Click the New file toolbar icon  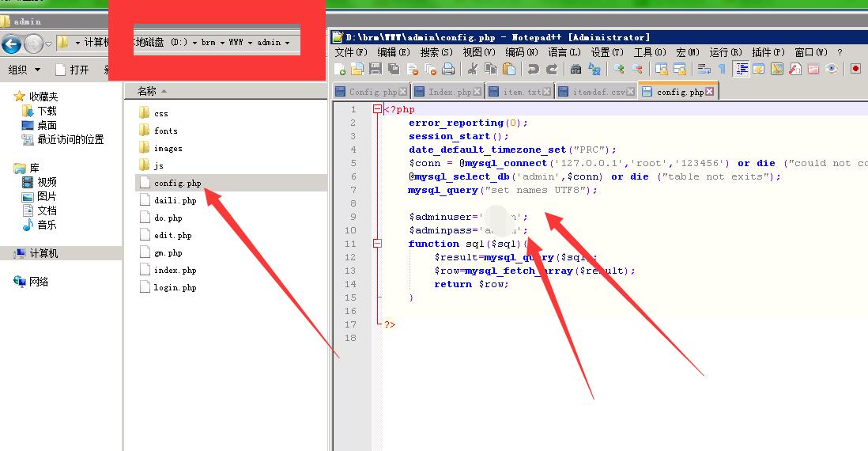click(x=340, y=70)
